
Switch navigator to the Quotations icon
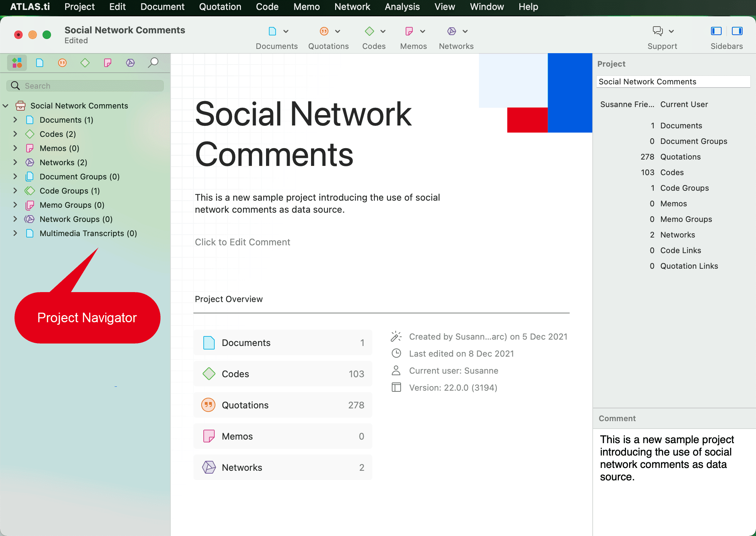[62, 63]
